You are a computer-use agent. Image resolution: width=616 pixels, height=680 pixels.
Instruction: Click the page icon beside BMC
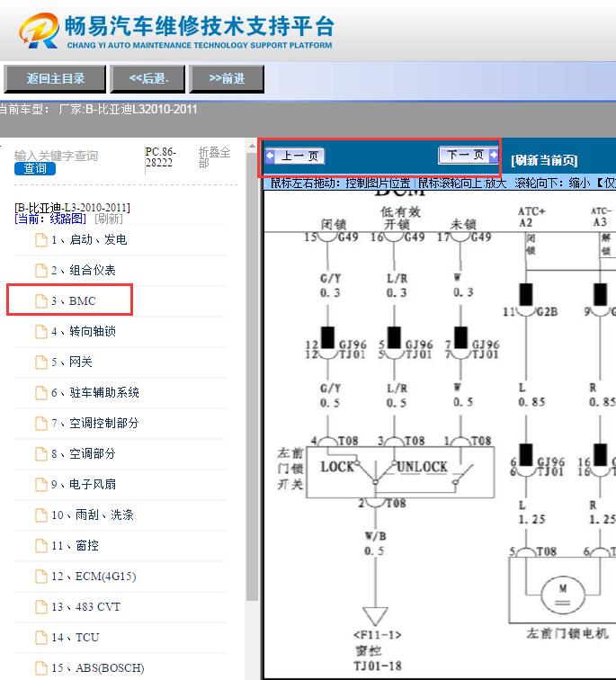41,301
